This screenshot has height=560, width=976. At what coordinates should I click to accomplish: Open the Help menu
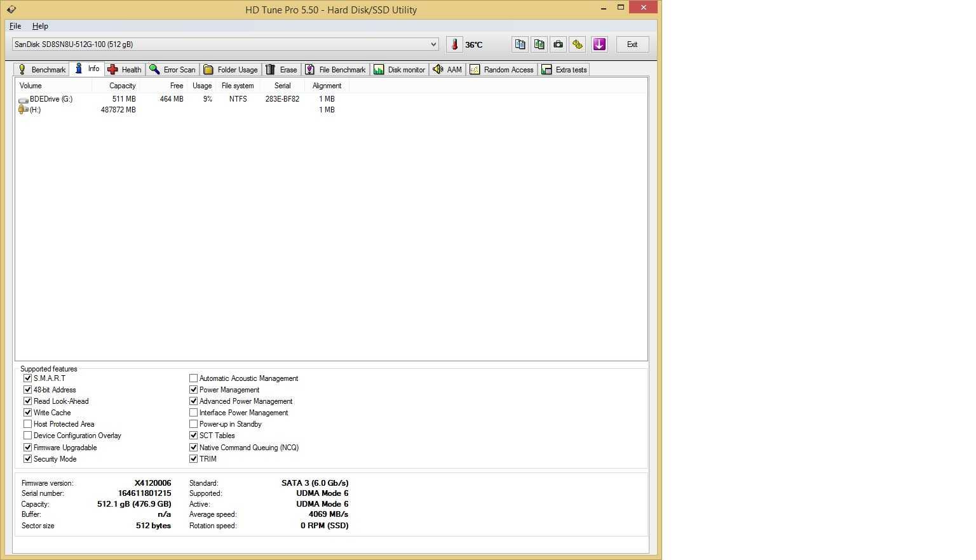point(40,26)
